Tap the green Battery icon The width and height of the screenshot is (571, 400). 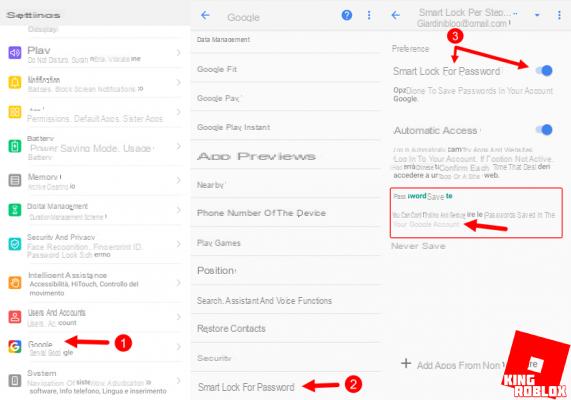click(15, 146)
